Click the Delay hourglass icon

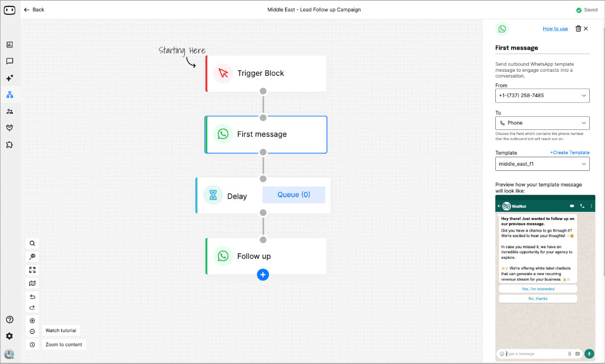[x=213, y=195]
